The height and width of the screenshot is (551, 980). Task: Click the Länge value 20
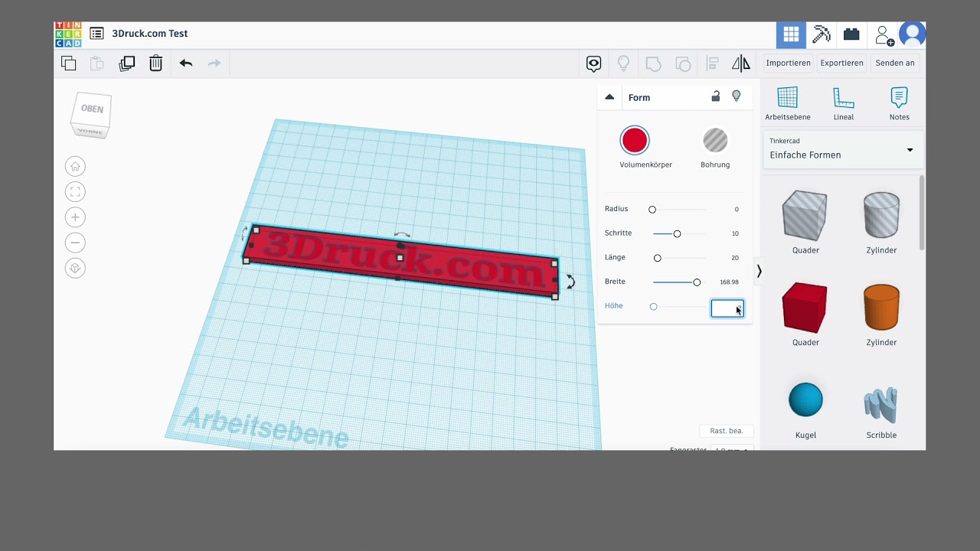point(735,258)
